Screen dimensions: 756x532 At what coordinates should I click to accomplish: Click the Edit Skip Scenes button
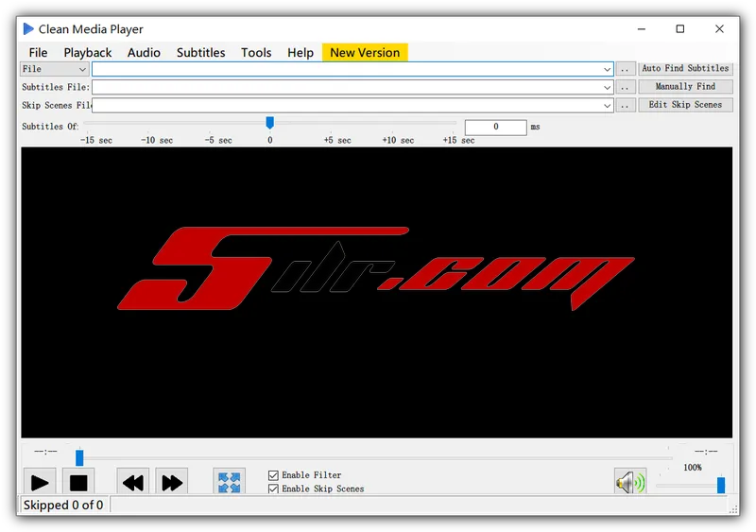[x=685, y=105]
